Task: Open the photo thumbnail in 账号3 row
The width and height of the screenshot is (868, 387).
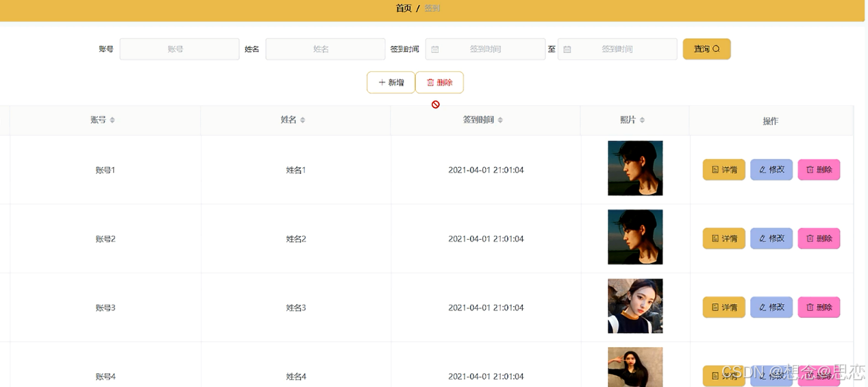Action: pyautogui.click(x=635, y=306)
